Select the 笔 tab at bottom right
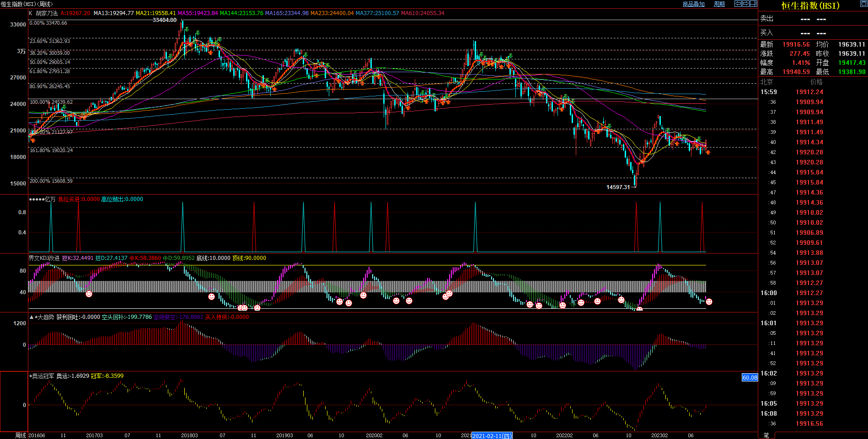 tap(766, 435)
